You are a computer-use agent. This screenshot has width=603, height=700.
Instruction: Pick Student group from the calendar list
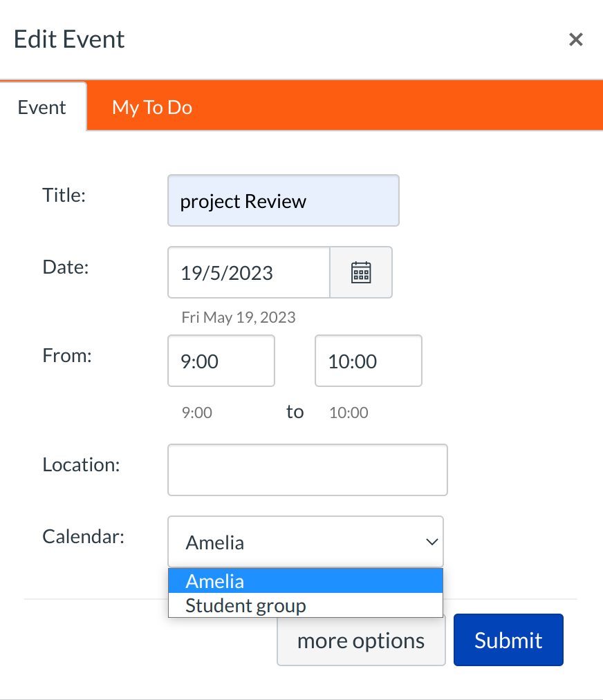(305, 606)
